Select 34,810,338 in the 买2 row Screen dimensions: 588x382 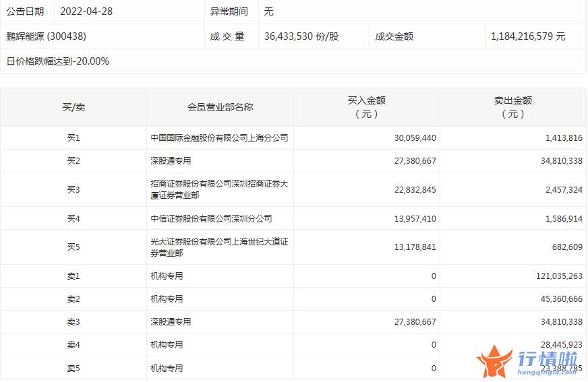coord(562,160)
